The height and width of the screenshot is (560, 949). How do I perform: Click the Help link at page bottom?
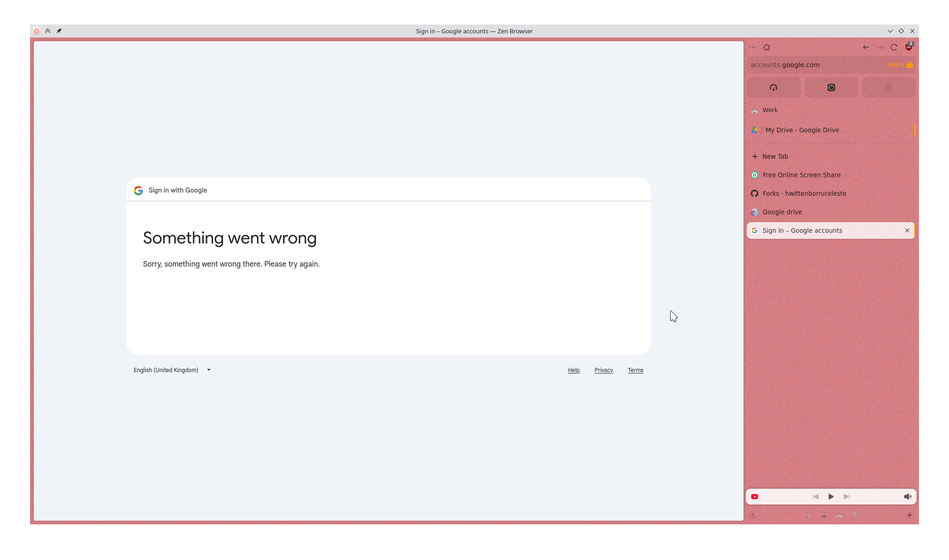coord(574,370)
